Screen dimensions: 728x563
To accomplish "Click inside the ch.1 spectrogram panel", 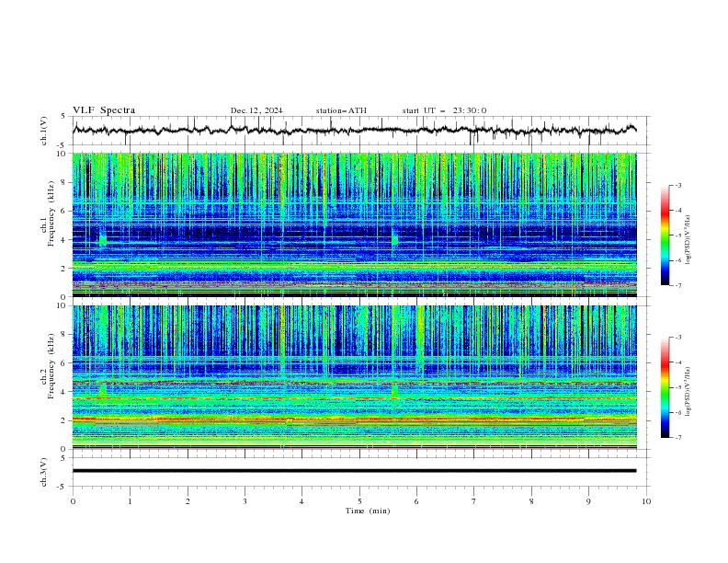I will coord(355,224).
